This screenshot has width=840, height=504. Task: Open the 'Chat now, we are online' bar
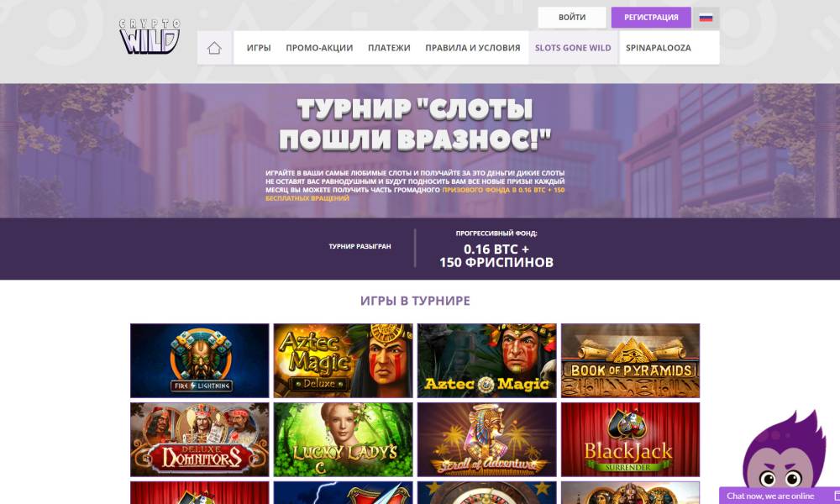click(780, 496)
